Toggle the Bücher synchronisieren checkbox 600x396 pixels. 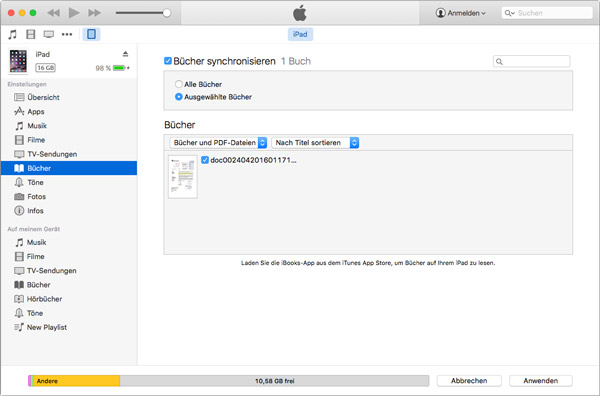point(168,61)
